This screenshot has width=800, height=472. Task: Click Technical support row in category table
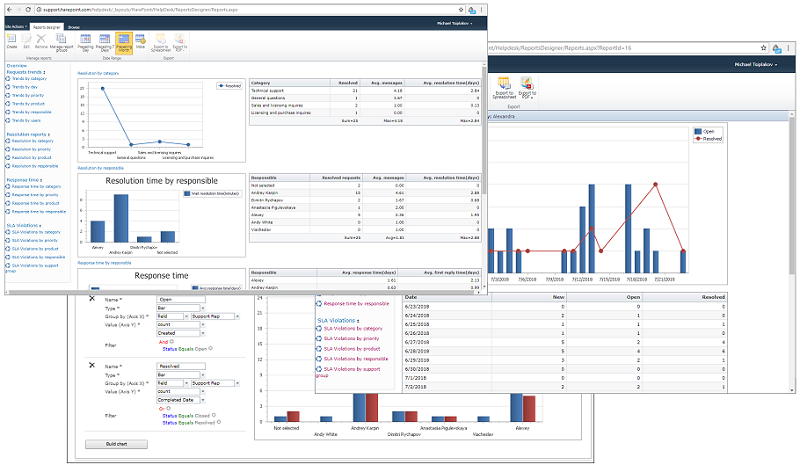364,90
